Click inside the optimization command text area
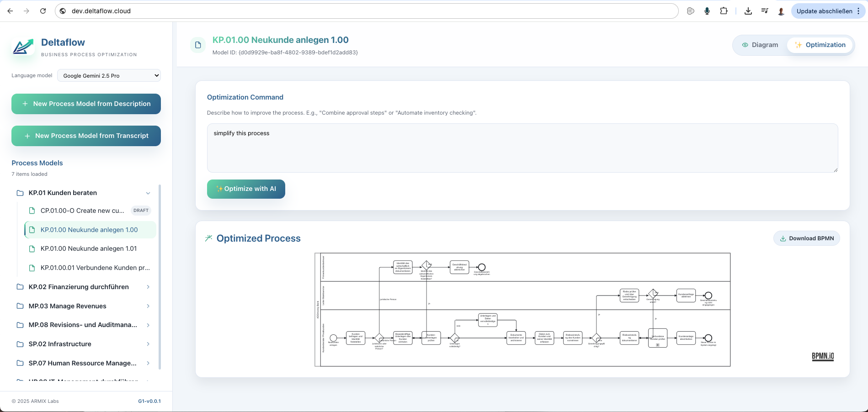Viewport: 868px width, 412px height. click(x=521, y=148)
